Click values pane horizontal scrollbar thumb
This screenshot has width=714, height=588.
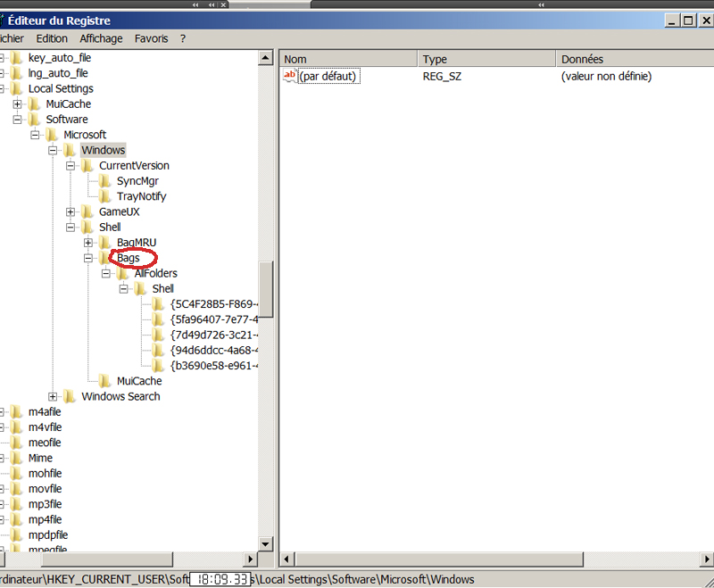point(439,559)
